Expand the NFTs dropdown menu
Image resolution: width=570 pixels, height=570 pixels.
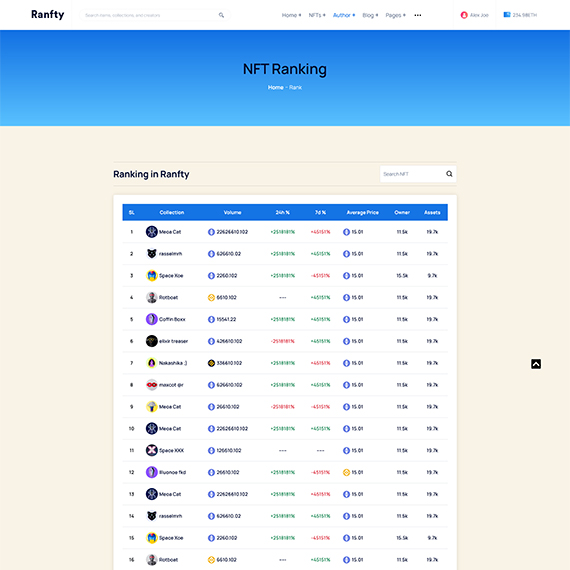317,15
